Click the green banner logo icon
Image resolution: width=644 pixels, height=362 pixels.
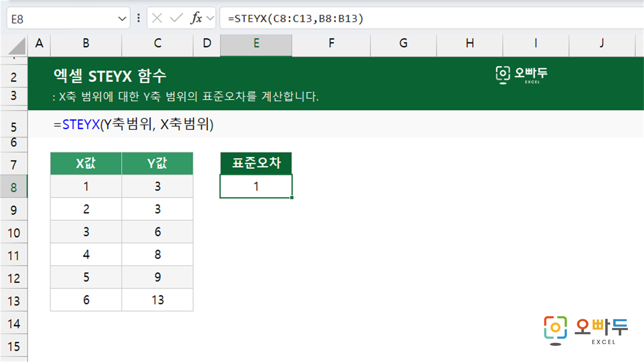[503, 75]
